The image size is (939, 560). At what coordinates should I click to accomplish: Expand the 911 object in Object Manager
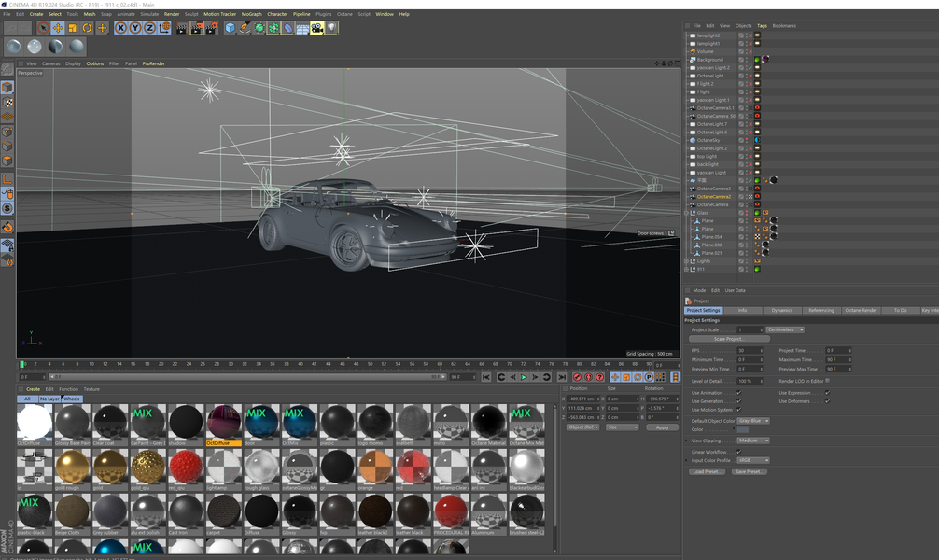[686, 270]
